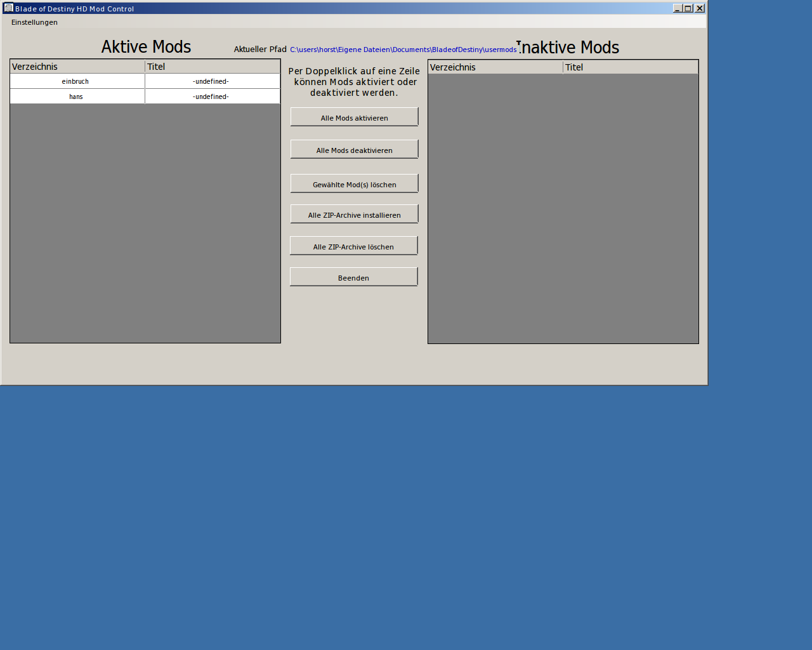Click Verzeichnis header in Aktive Mods table
The width and height of the screenshot is (812, 650).
point(77,67)
